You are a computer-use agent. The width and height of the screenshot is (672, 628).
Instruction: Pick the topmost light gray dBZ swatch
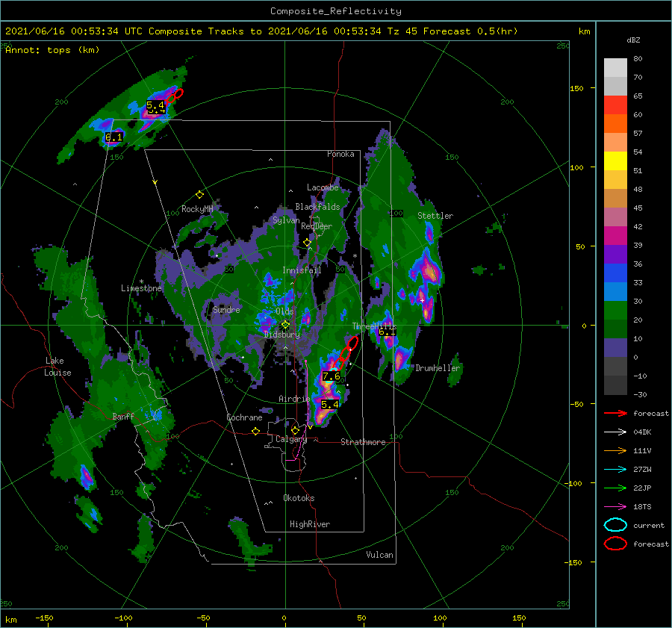(615, 68)
